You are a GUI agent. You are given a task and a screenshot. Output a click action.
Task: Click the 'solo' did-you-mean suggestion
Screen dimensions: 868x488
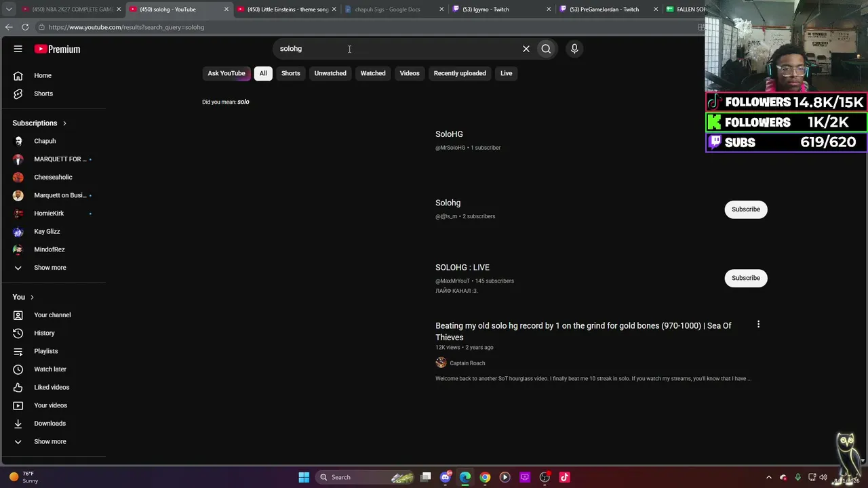point(243,102)
